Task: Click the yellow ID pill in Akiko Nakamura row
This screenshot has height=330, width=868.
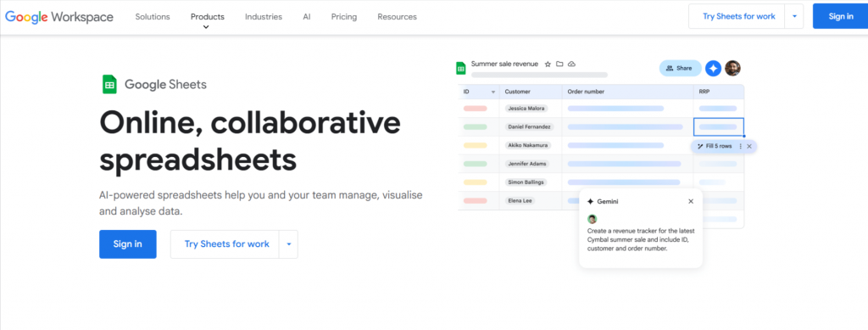Action: point(475,145)
